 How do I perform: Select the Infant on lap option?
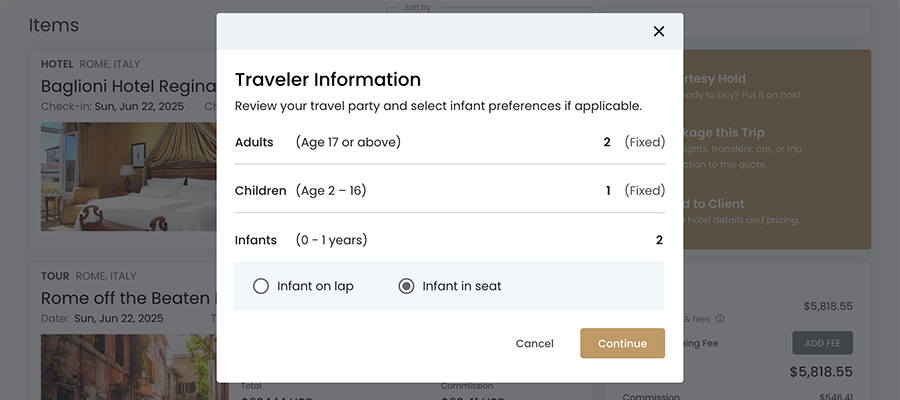(x=261, y=286)
